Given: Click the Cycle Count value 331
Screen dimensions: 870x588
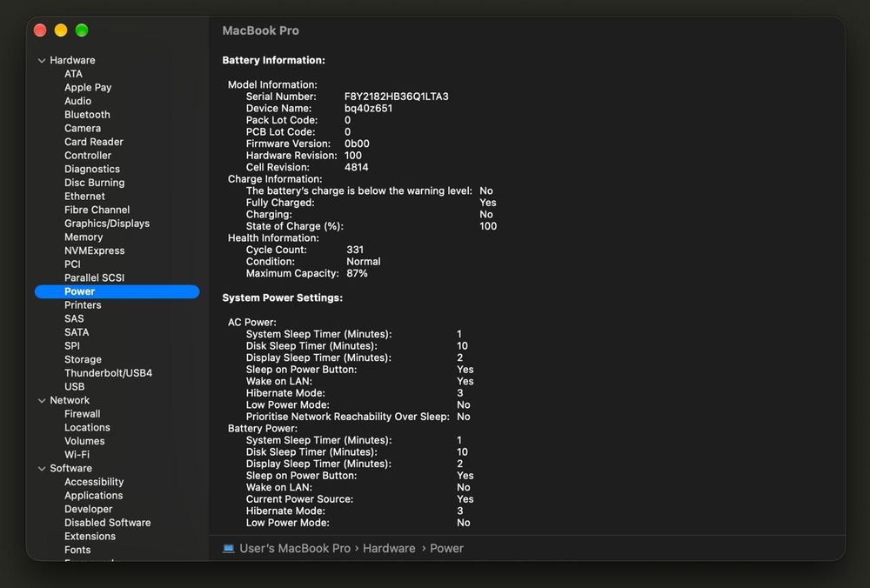Looking at the screenshot, I should (355, 250).
